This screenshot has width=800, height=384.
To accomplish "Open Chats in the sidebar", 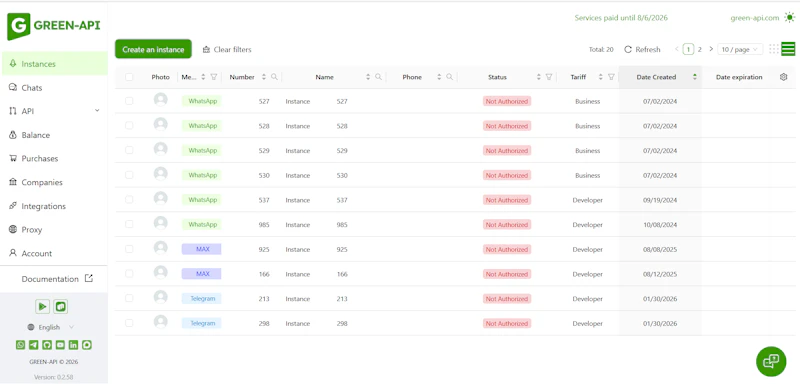I will click(x=55, y=88).
